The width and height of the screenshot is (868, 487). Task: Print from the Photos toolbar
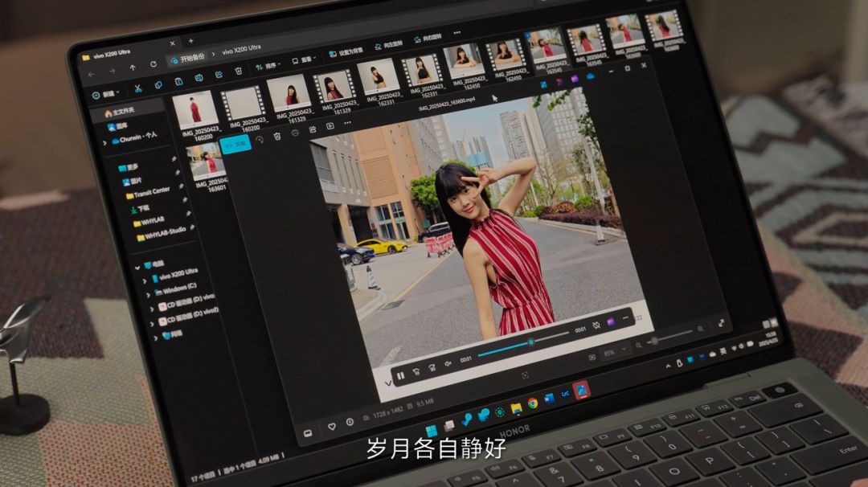click(295, 133)
